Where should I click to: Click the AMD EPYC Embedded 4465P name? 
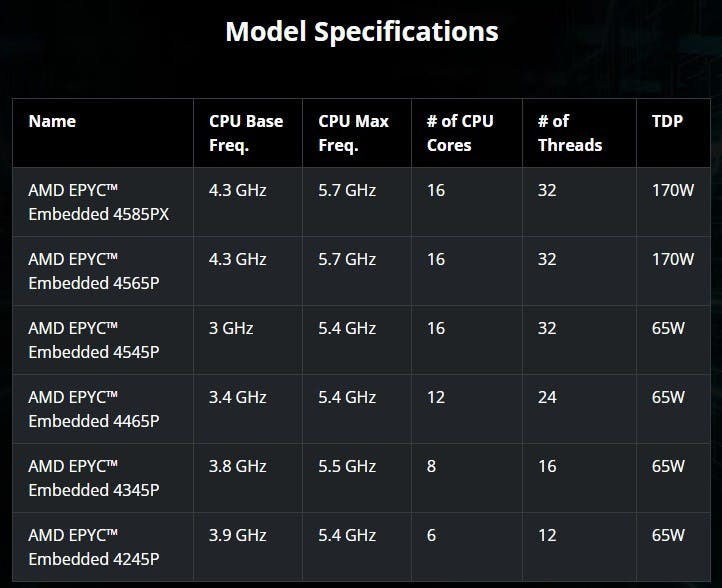pyautogui.click(x=93, y=409)
